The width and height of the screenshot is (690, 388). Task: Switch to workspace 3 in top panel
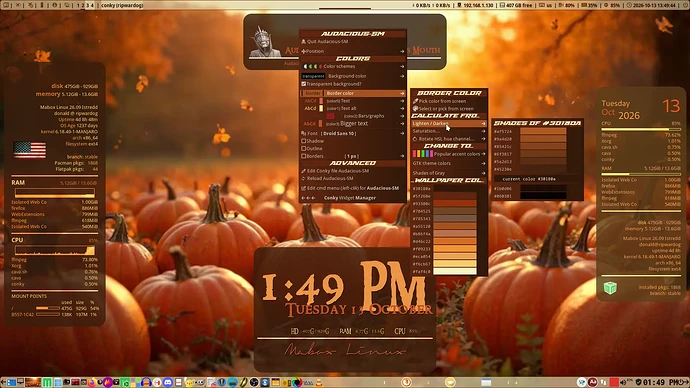(88, 5)
